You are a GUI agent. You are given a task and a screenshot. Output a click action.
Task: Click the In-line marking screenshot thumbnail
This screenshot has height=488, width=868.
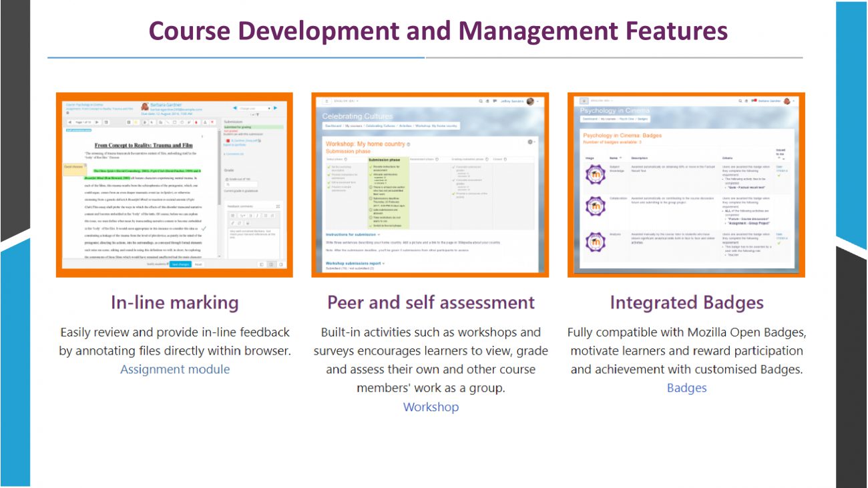tap(174, 184)
